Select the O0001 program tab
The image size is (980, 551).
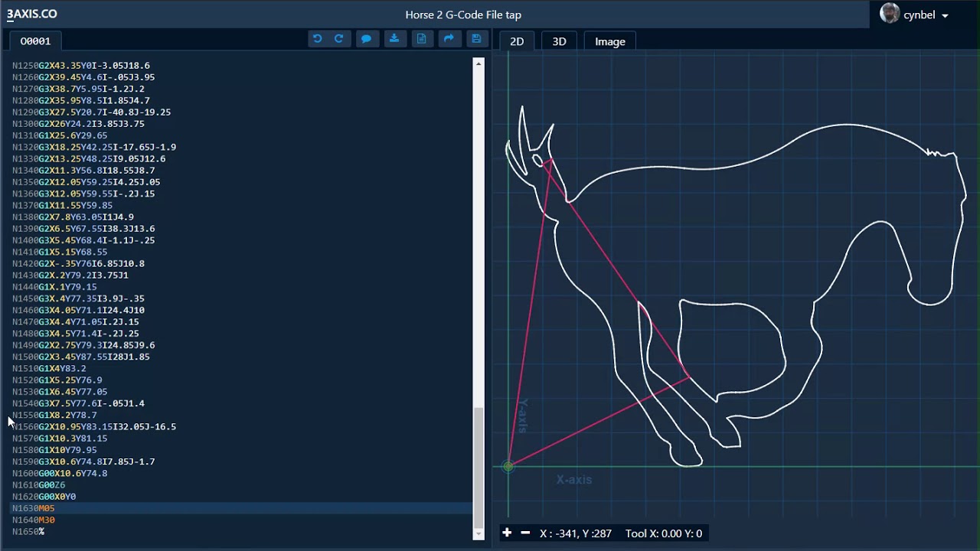point(35,41)
